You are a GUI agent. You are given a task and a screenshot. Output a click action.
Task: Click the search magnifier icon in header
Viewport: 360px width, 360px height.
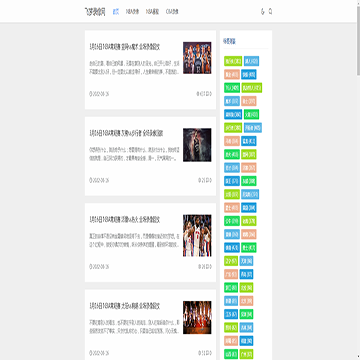(270, 12)
